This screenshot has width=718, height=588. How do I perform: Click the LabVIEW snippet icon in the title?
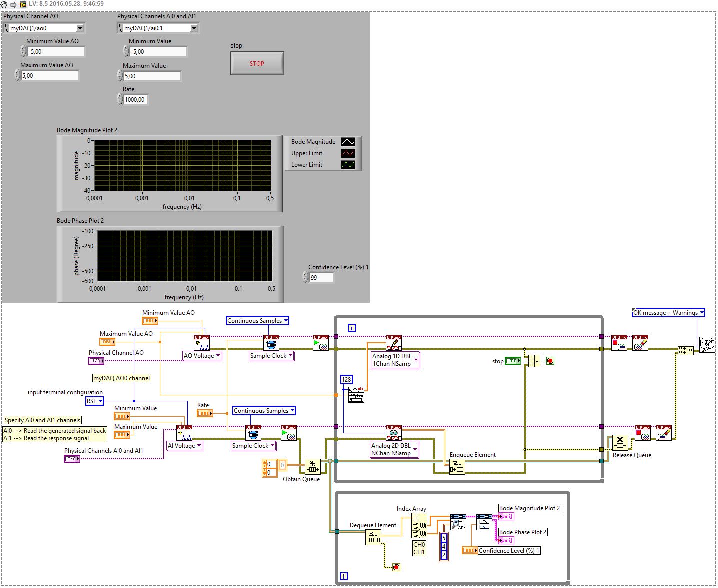(23, 4)
